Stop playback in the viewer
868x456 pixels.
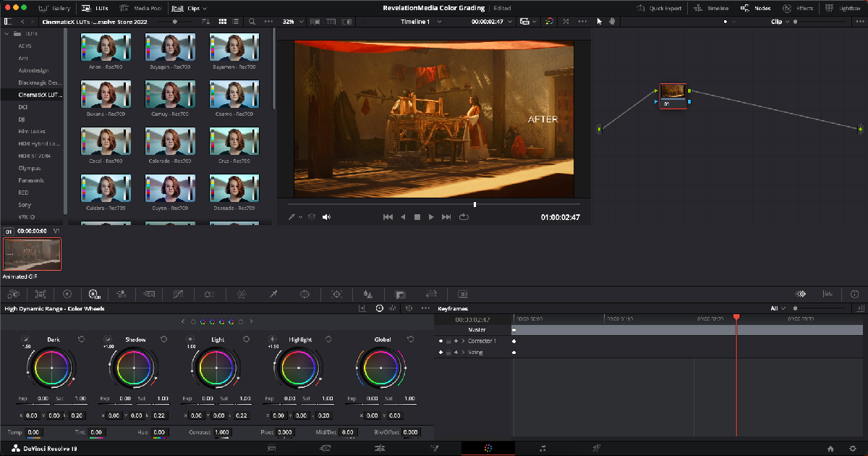point(417,216)
